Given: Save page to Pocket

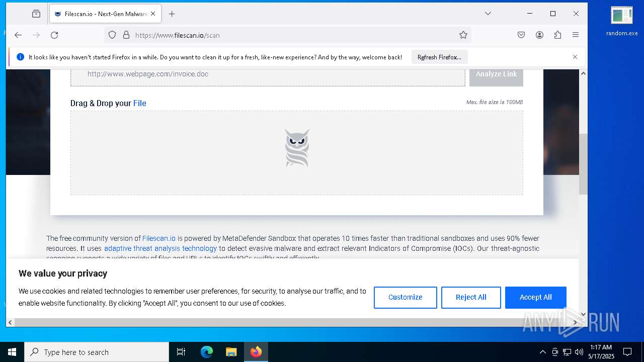Looking at the screenshot, I should point(521,35).
